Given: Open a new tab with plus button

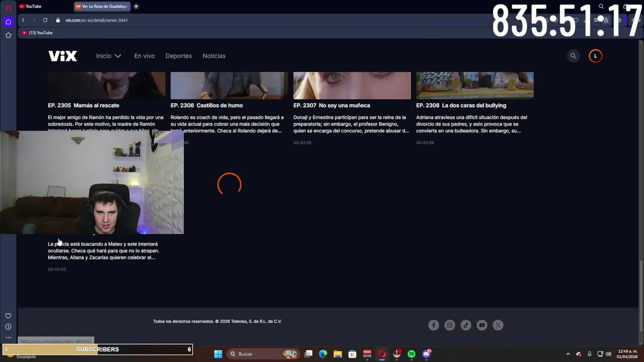Looking at the screenshot, I should [136, 7].
